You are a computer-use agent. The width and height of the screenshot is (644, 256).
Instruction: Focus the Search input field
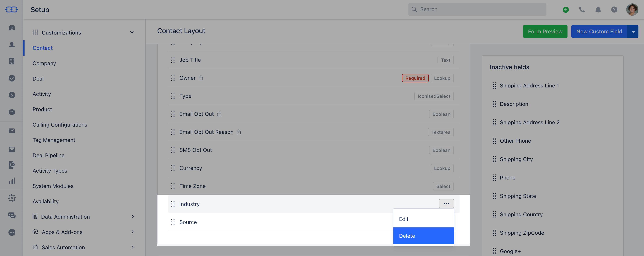(x=477, y=10)
